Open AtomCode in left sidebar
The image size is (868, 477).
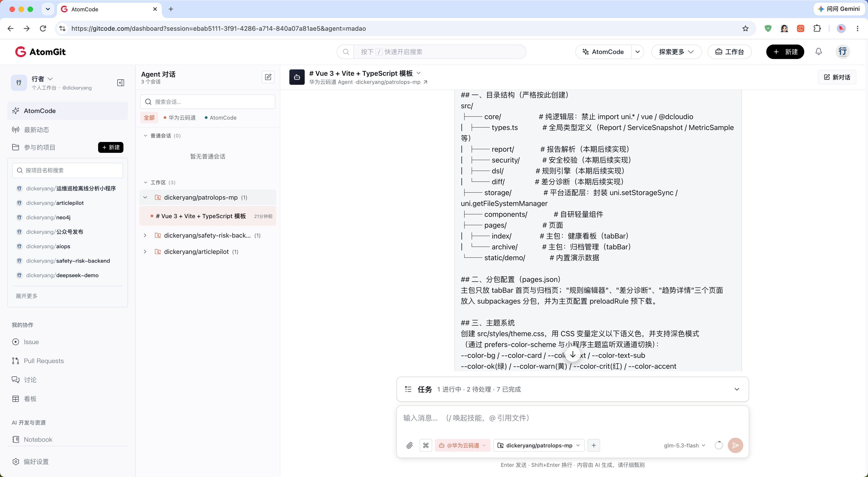[67, 111]
